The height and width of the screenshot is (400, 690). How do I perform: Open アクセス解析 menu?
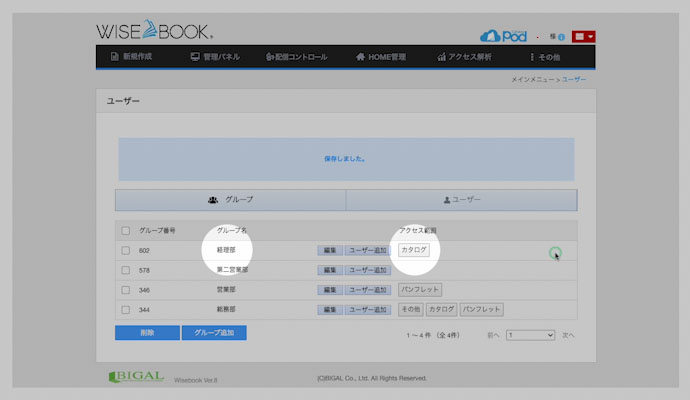tap(465, 57)
